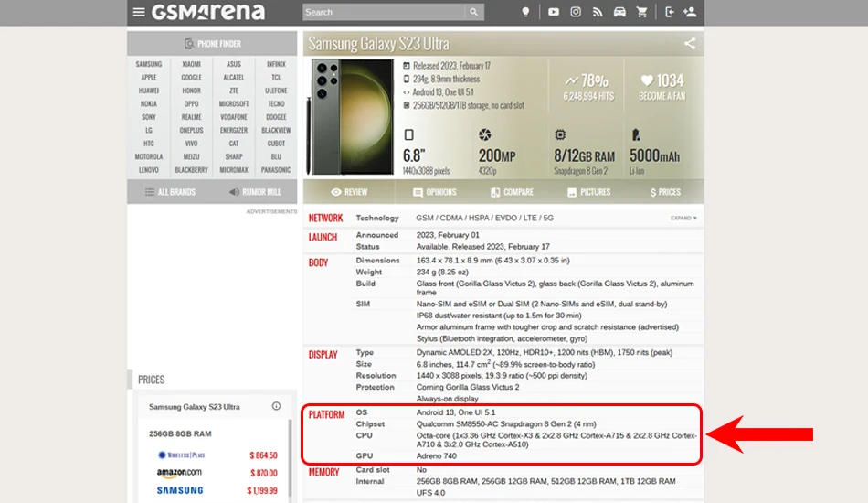Open the shopping cart icon
868x503 pixels.
tap(641, 12)
